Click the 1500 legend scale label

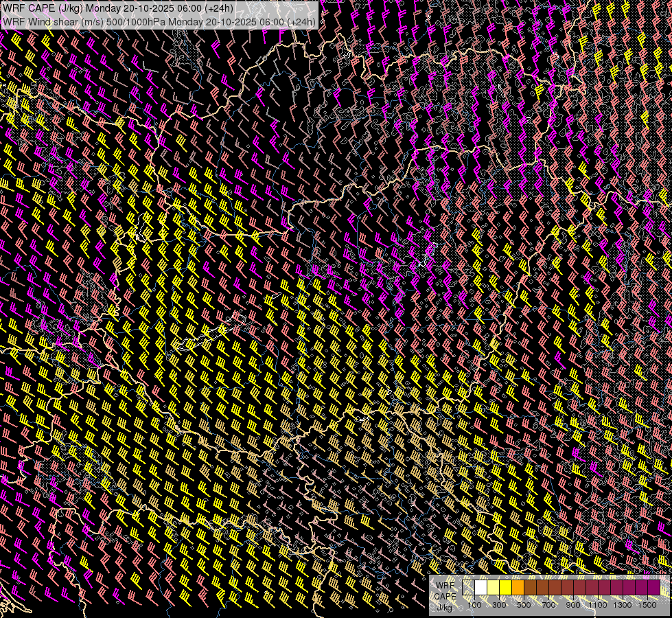[x=647, y=605]
